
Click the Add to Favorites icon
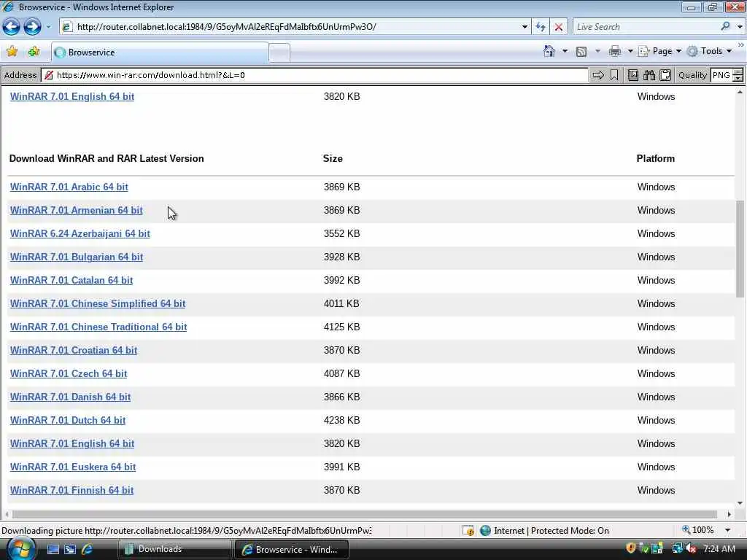pyautogui.click(x=34, y=52)
